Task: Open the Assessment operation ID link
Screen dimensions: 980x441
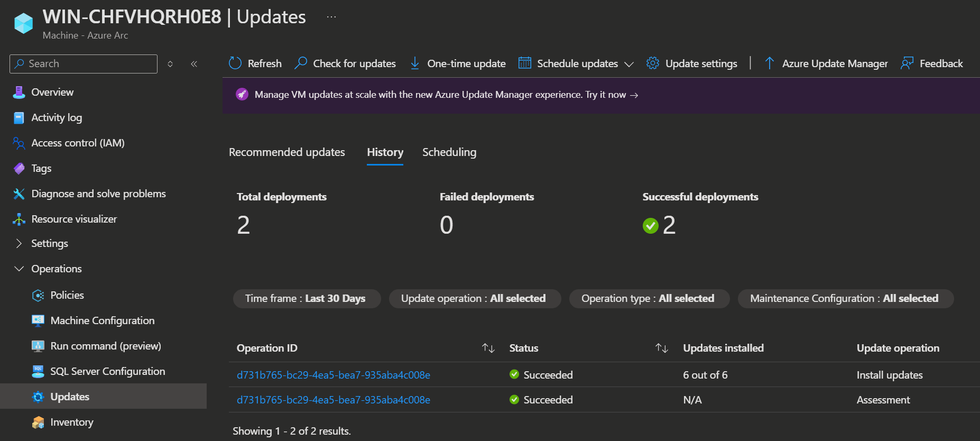Action: tap(334, 400)
